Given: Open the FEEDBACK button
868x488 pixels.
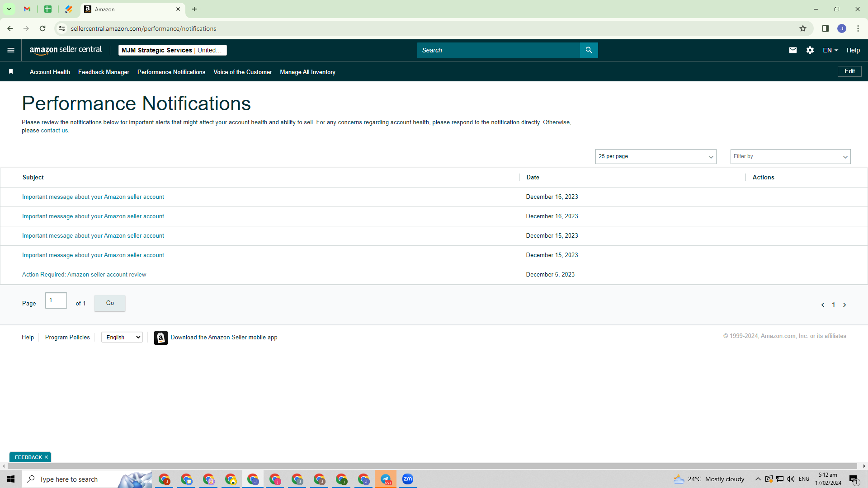Looking at the screenshot, I should [x=28, y=457].
